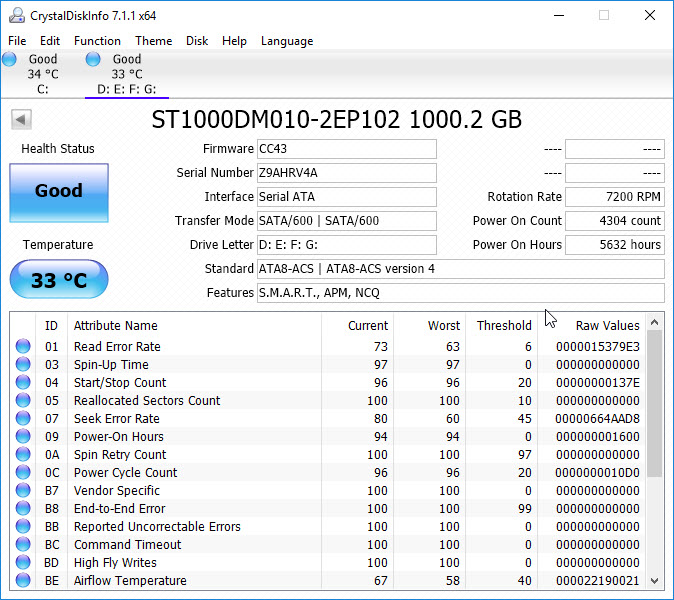The width and height of the screenshot is (674, 600).
Task: Open the Language menu
Action: [287, 41]
